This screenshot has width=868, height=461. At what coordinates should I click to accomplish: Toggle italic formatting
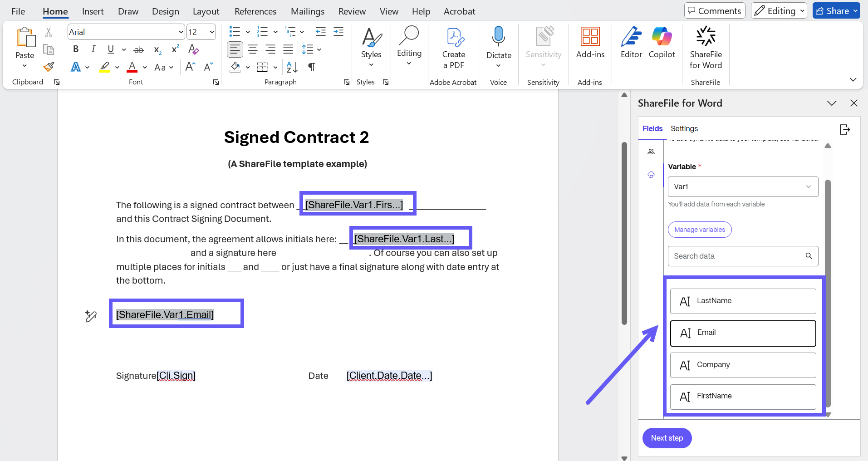[x=93, y=49]
